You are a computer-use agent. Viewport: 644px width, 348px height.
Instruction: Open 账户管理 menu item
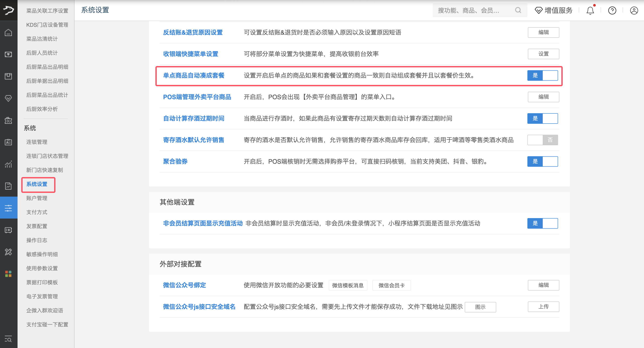[37, 198]
